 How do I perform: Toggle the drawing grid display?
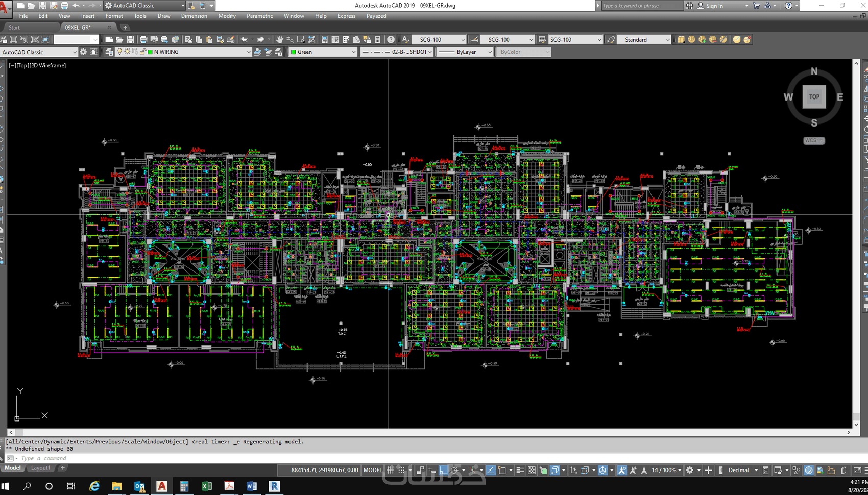coord(390,470)
